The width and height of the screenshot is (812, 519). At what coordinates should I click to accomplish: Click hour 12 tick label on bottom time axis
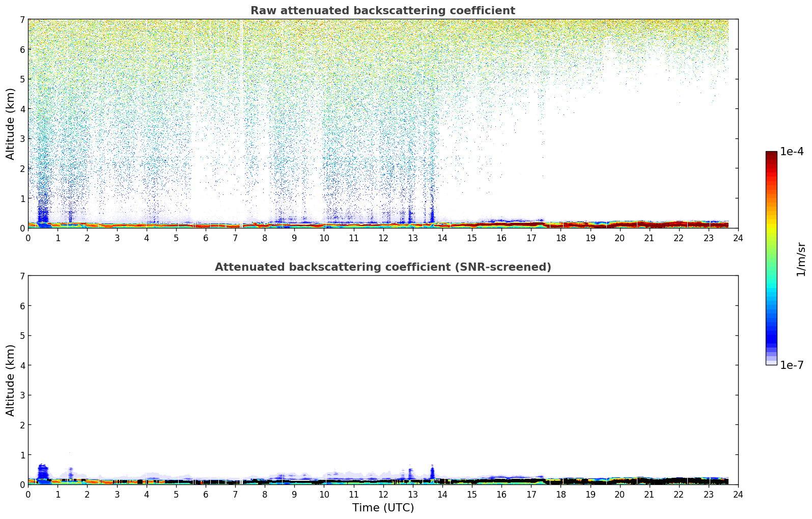click(x=383, y=495)
